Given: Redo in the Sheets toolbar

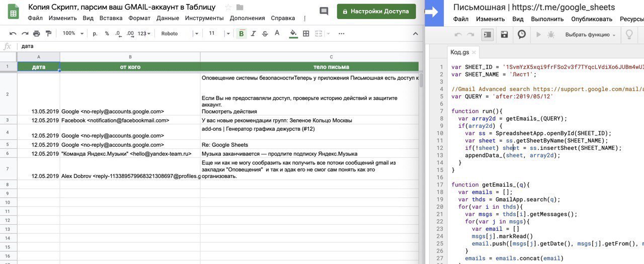Looking at the screenshot, I should pyautogui.click(x=25, y=34).
